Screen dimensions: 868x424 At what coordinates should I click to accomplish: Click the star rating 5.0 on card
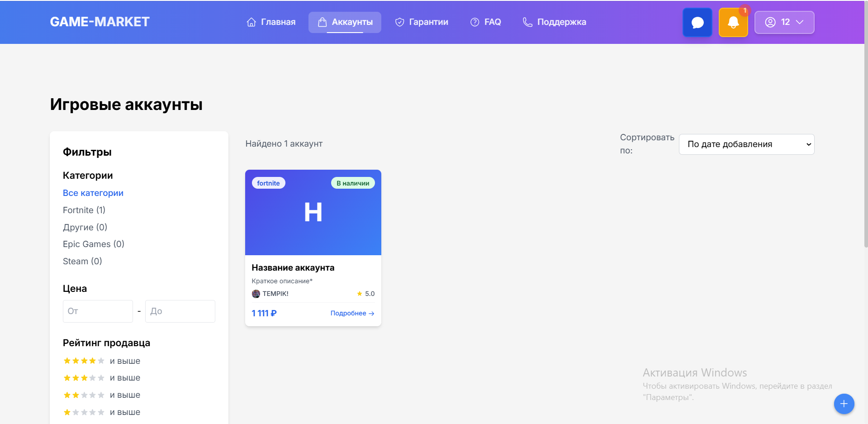(x=366, y=294)
